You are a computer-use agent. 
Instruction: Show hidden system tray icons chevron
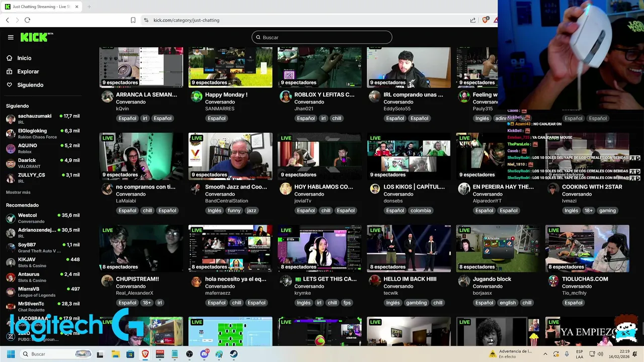(x=545, y=354)
